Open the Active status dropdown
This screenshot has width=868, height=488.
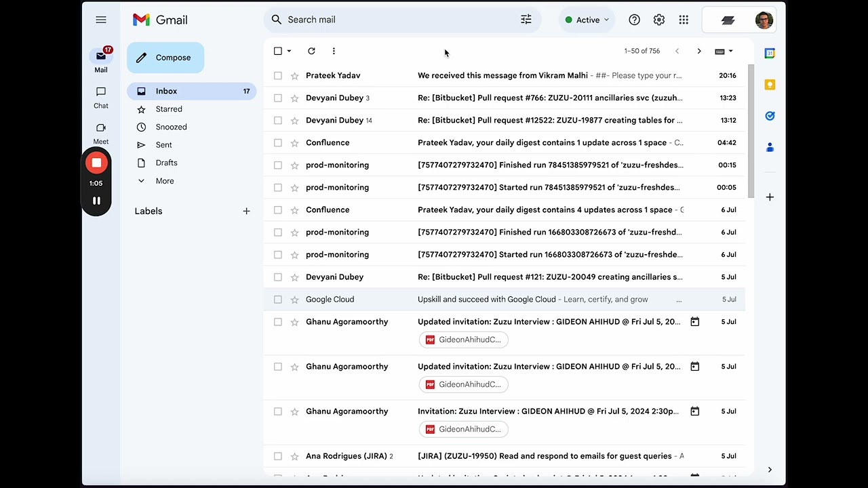(x=587, y=20)
